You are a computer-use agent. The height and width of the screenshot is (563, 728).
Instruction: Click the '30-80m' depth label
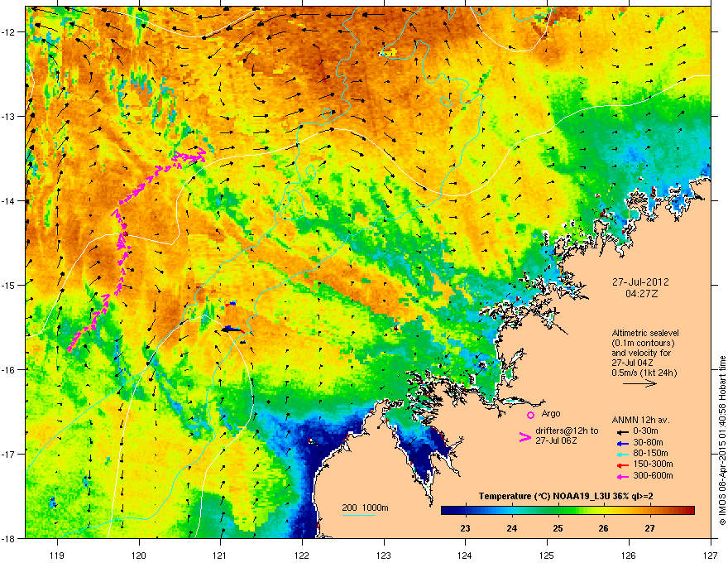click(648, 443)
